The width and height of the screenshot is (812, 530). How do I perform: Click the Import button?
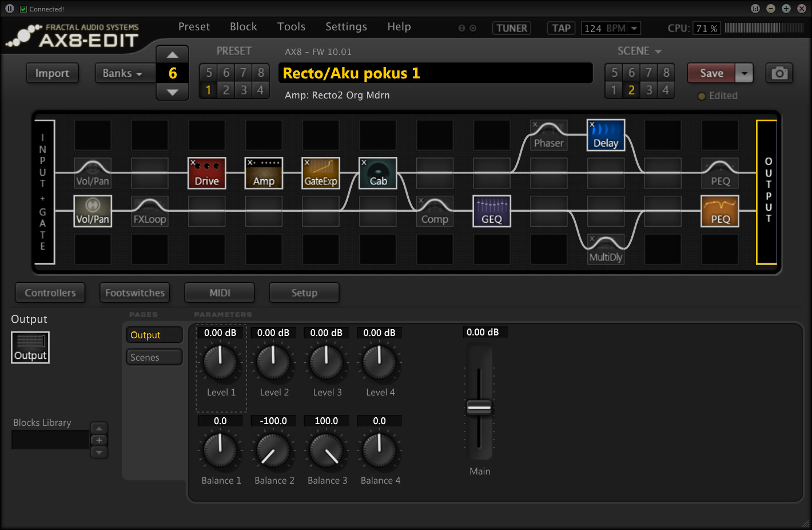point(52,73)
